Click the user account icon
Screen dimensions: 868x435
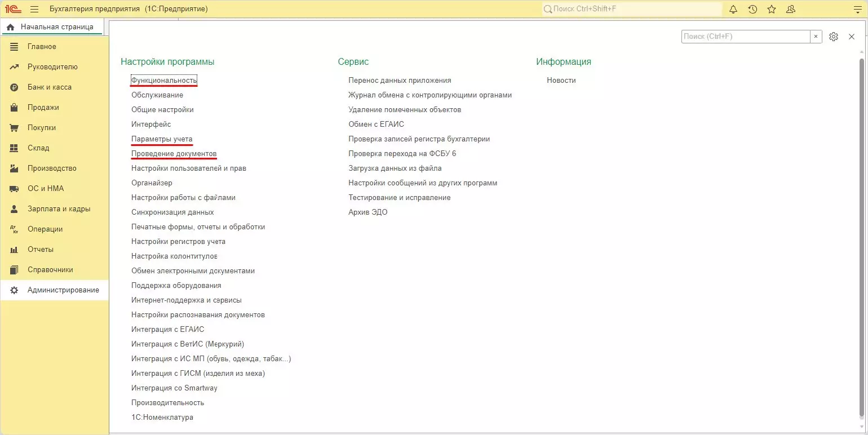[790, 9]
